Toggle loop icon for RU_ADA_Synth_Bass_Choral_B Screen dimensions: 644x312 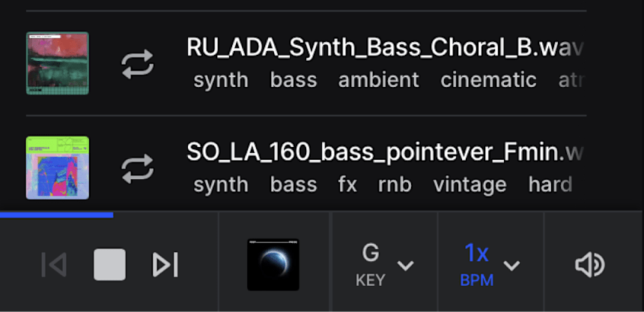coord(137,64)
